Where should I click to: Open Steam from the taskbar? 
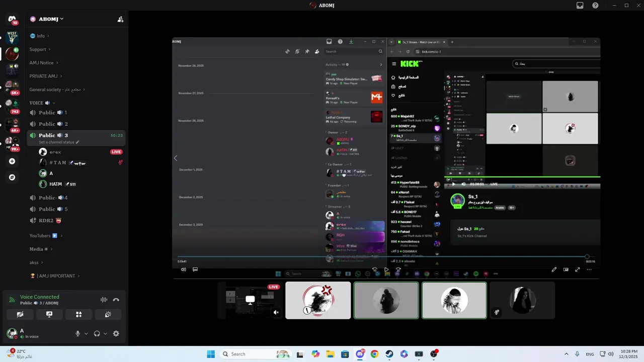point(389,354)
